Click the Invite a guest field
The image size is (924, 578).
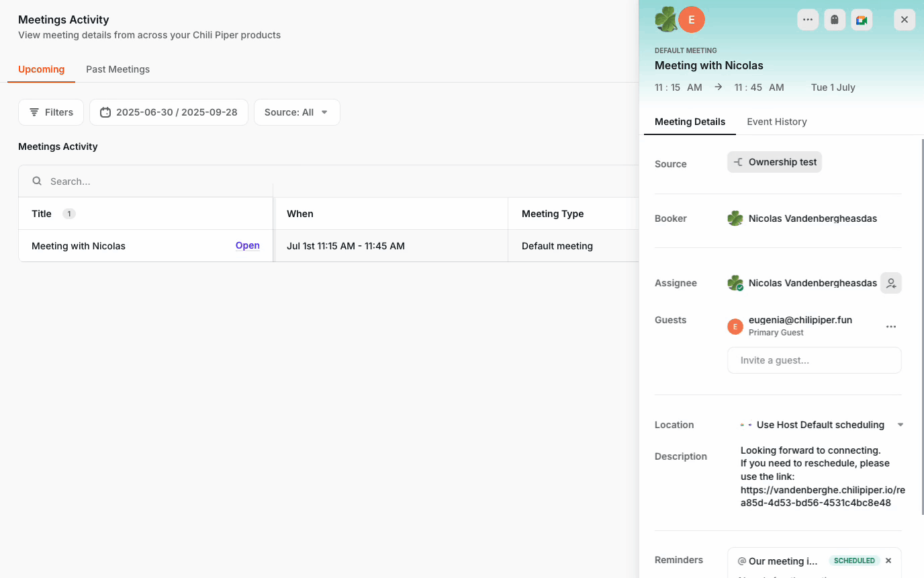tap(814, 360)
